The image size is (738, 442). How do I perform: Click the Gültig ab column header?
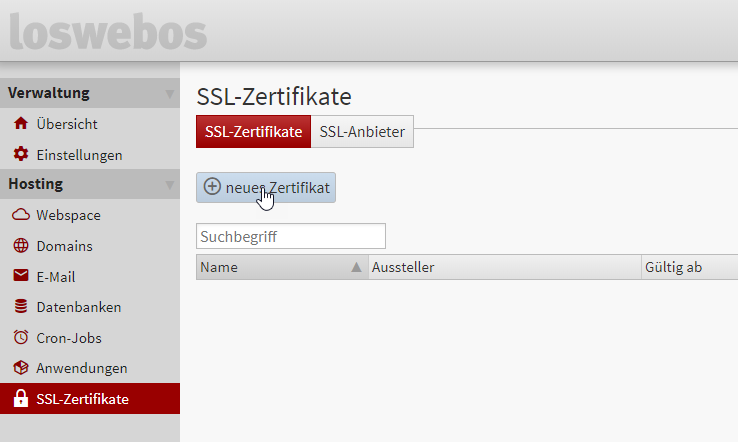[x=688, y=268]
